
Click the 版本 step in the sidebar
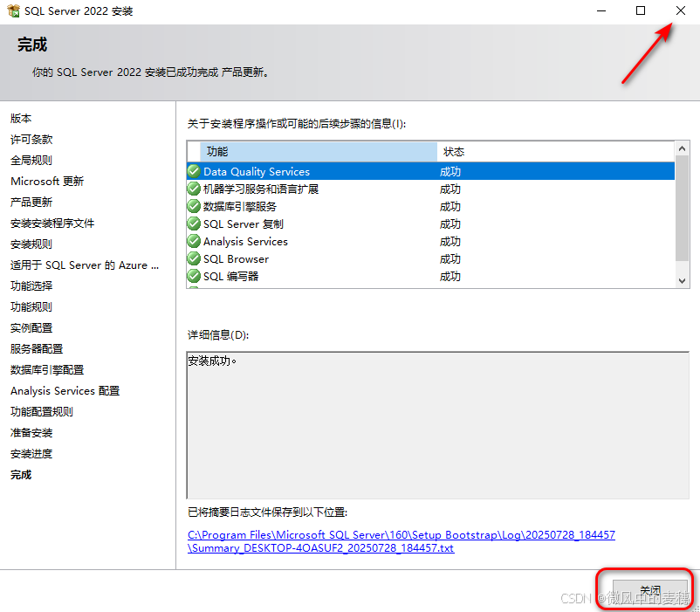[x=21, y=118]
